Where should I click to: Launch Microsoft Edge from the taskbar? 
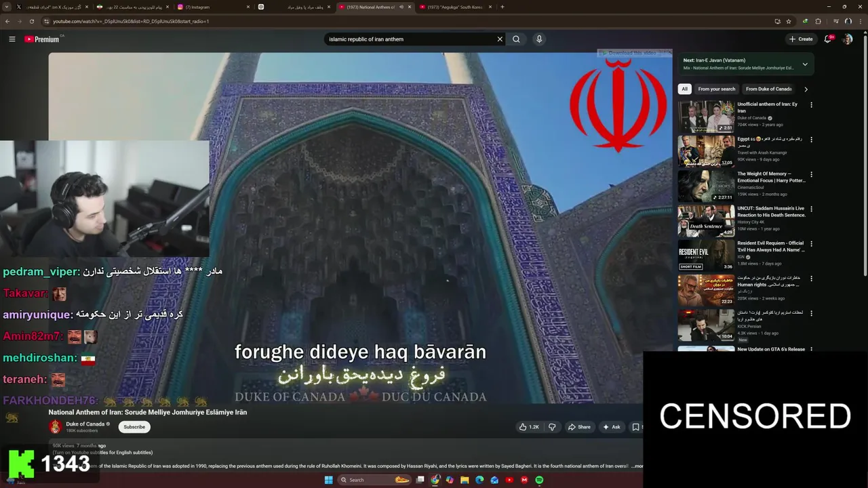pos(479,480)
